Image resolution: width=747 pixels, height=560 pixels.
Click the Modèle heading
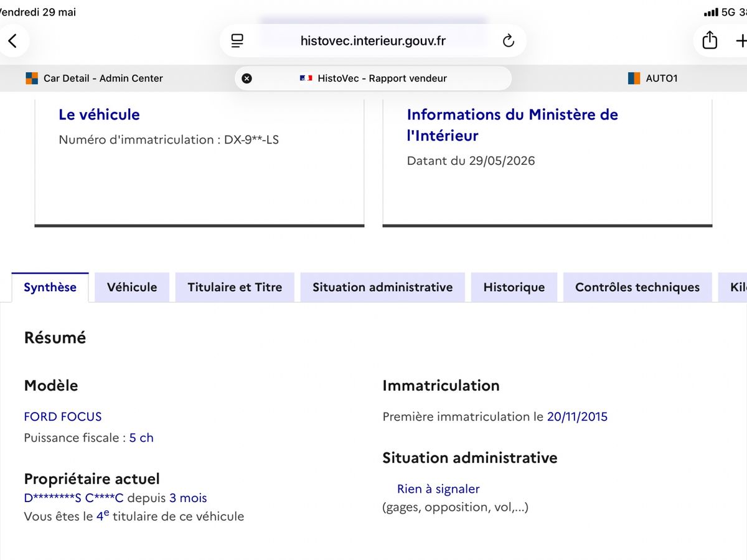51,385
